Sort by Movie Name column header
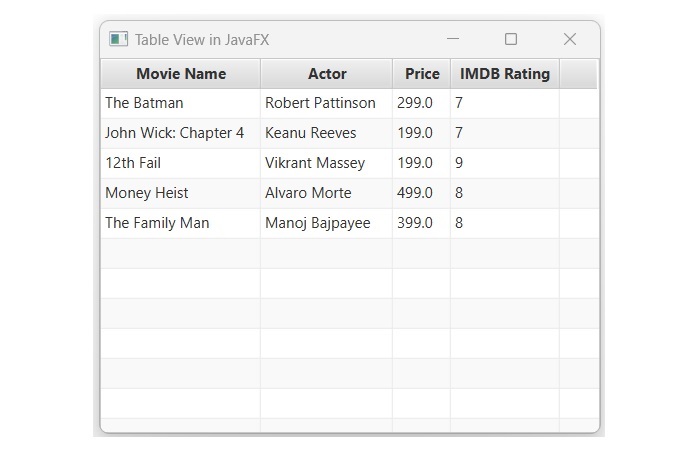 pyautogui.click(x=181, y=74)
